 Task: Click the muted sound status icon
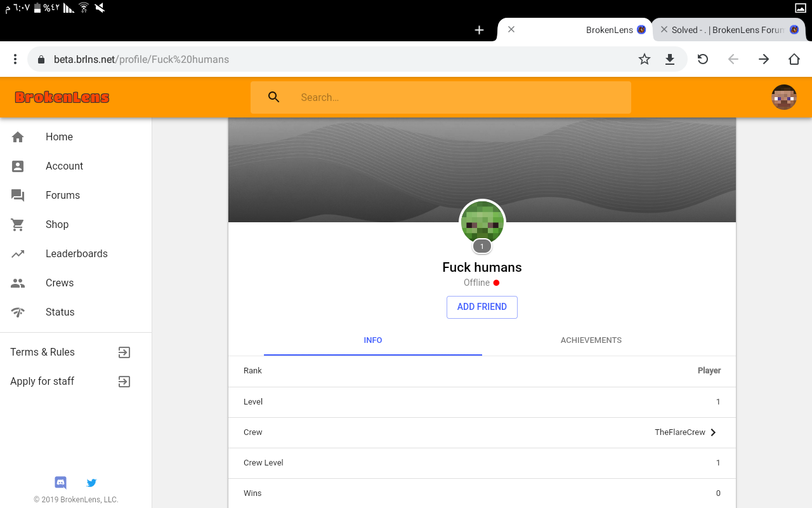tap(100, 8)
